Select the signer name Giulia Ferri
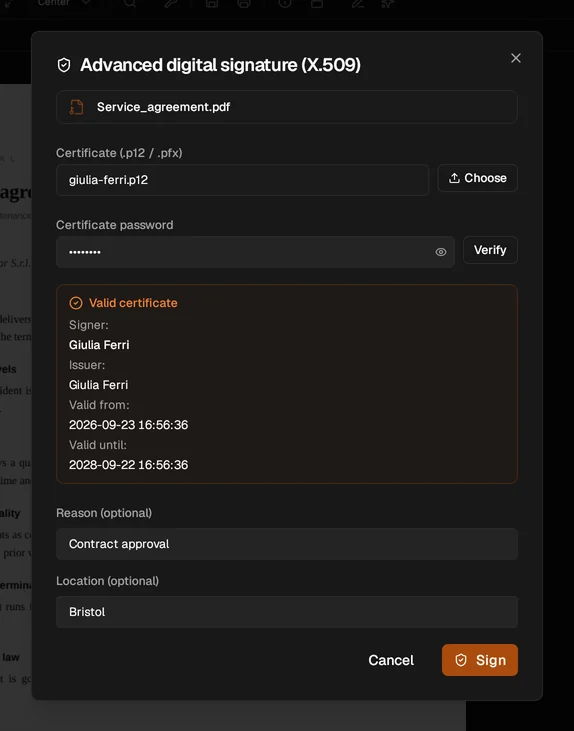Viewport: 574px width, 731px height. [x=99, y=345]
